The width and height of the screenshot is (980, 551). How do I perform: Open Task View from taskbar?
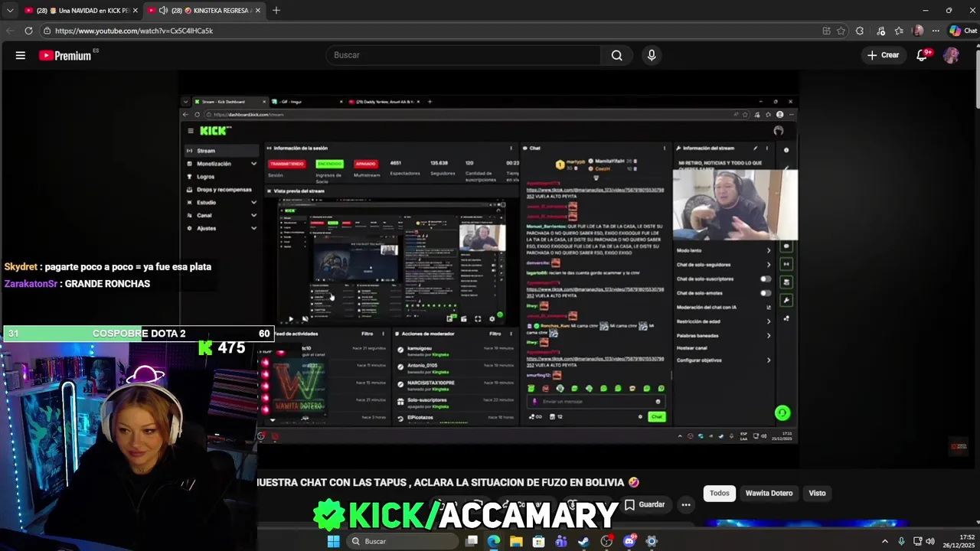[x=472, y=541]
